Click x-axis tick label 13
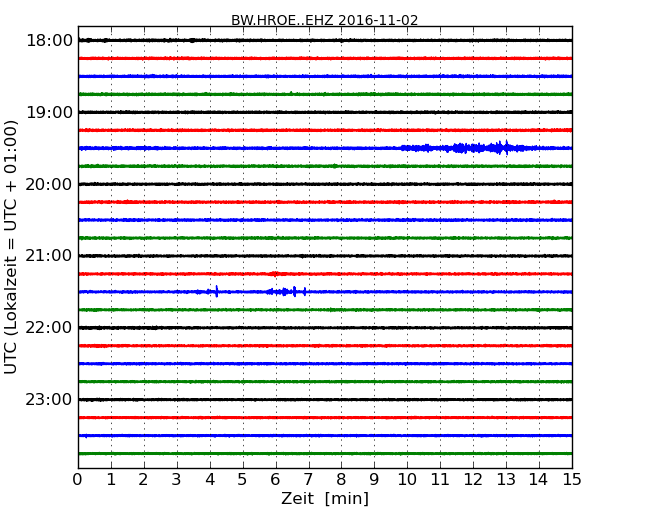 point(506,479)
